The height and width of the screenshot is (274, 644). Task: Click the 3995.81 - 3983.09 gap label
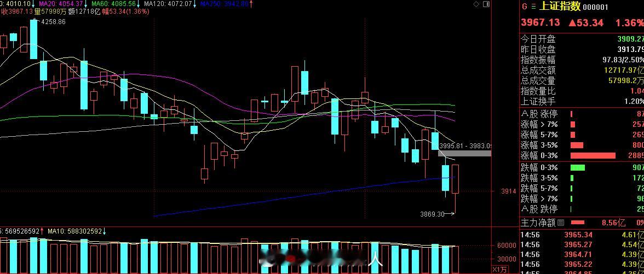pos(465,145)
